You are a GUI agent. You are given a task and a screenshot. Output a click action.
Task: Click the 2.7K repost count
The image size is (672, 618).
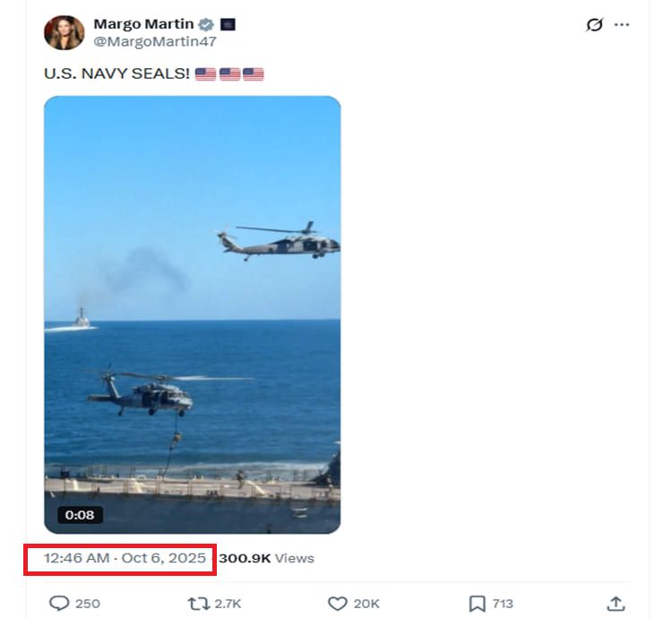(x=228, y=604)
